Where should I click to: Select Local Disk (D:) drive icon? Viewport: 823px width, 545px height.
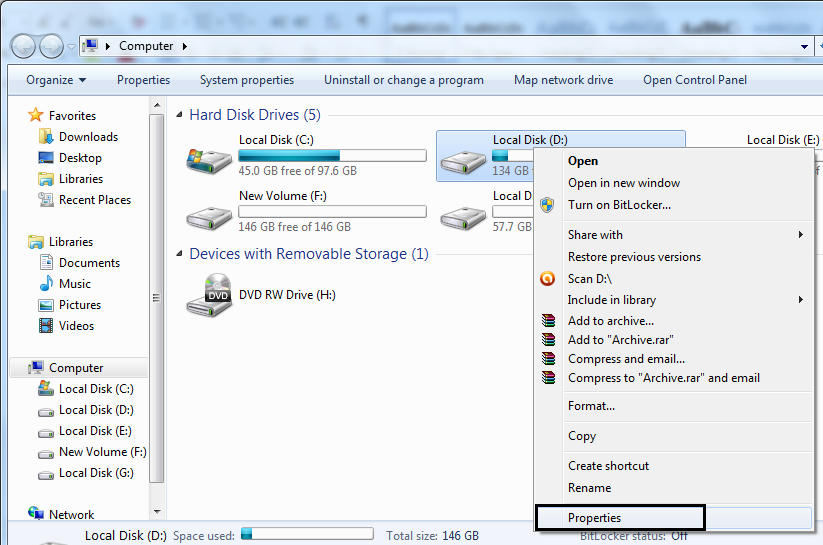463,162
